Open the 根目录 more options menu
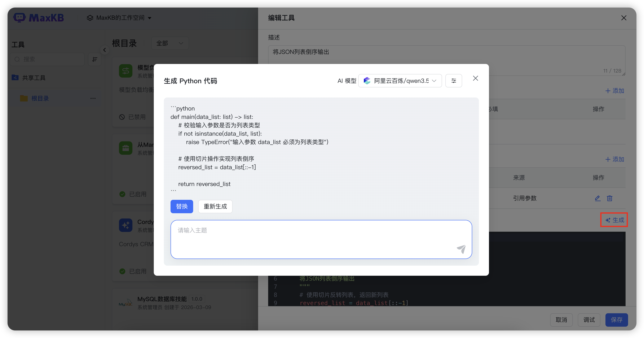This screenshot has width=644, height=338. click(93, 98)
